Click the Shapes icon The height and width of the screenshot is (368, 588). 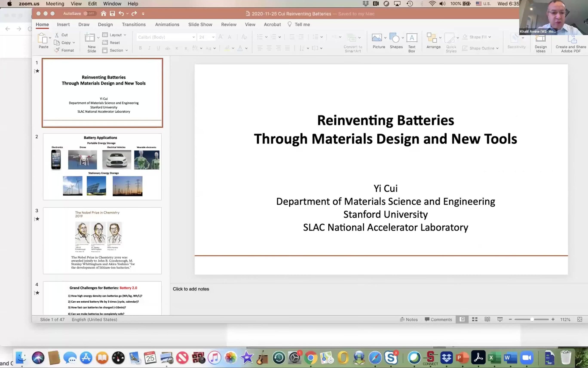click(394, 38)
